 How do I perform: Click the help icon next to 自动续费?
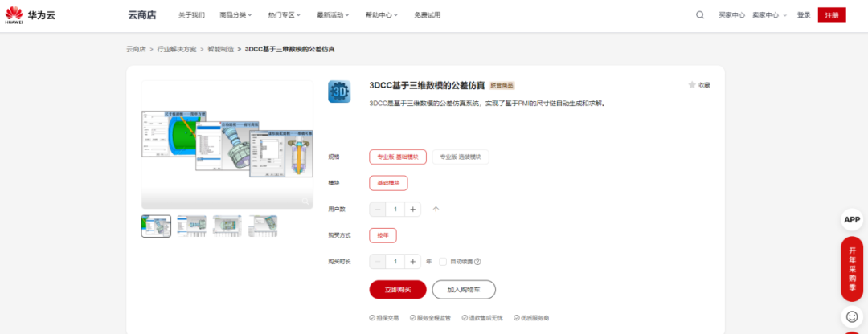(x=477, y=262)
